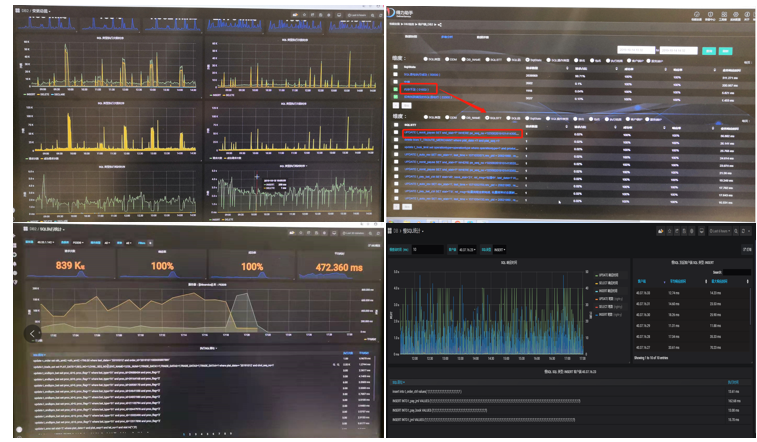Star the SQL执行统计 dashboard
The width and height of the screenshot is (757, 442).
[x=301, y=233]
